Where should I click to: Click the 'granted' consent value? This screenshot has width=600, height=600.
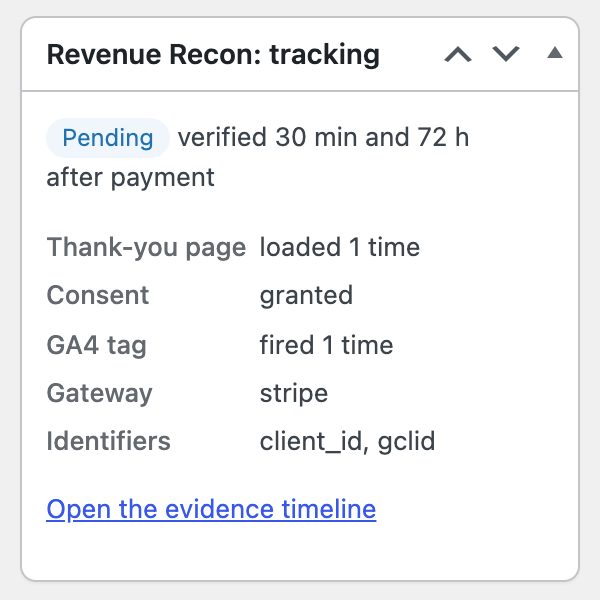(306, 296)
